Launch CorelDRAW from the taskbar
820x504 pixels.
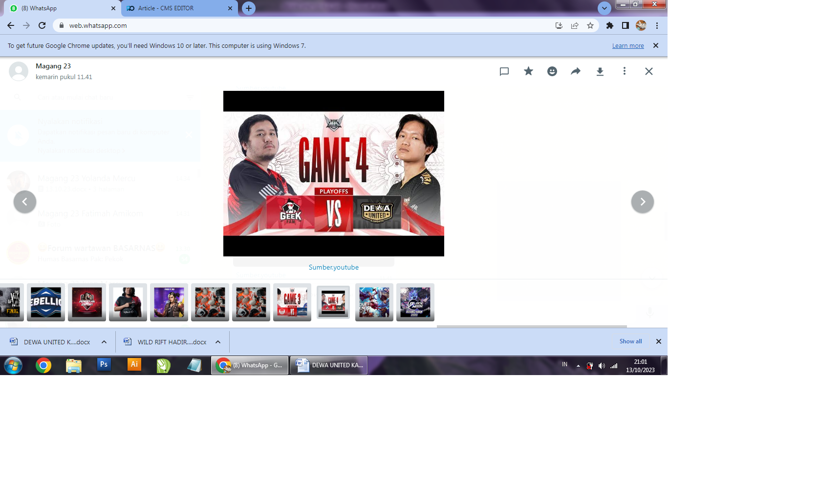tap(164, 365)
